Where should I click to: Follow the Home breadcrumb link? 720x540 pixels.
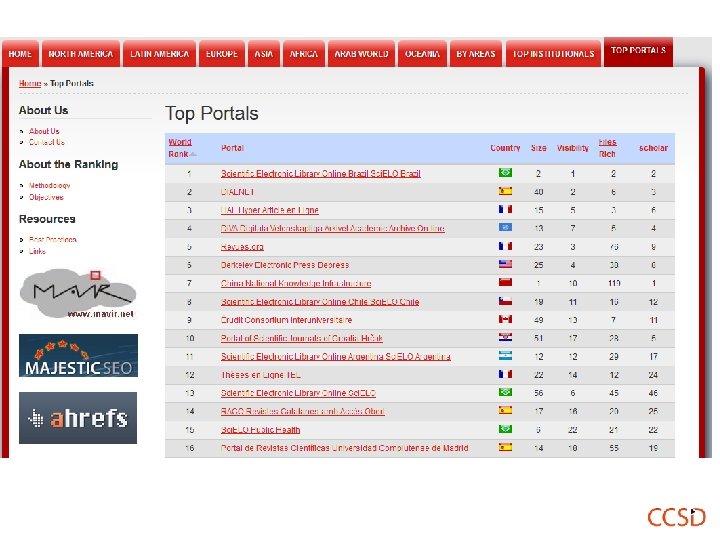tap(30, 83)
